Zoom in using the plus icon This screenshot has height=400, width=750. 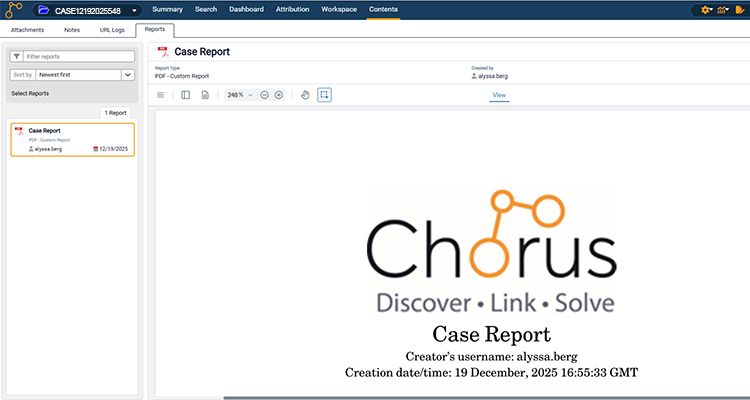(279, 95)
